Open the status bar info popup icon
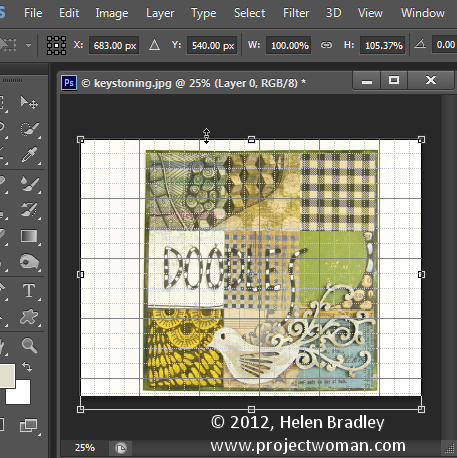Screen dimensions: 457x458 (121, 448)
